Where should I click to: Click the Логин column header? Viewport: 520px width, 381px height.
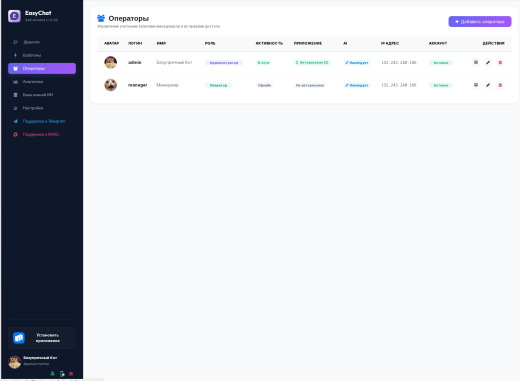pos(135,43)
